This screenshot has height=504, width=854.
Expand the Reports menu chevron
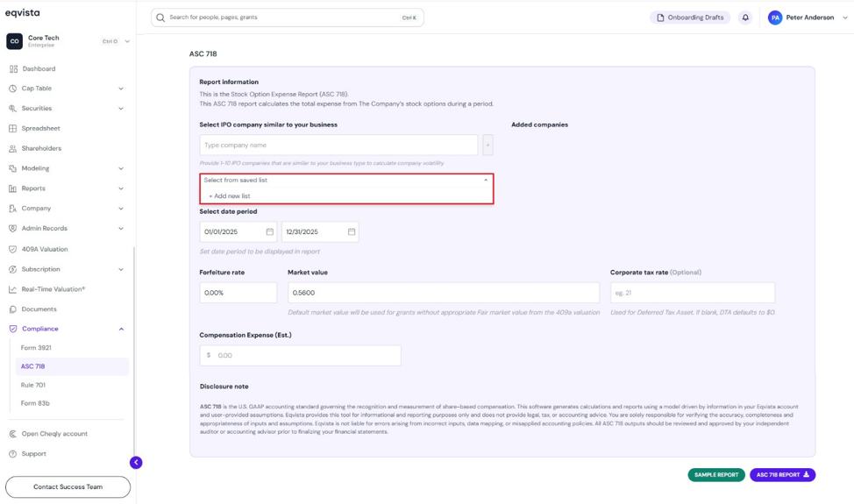[121, 188]
